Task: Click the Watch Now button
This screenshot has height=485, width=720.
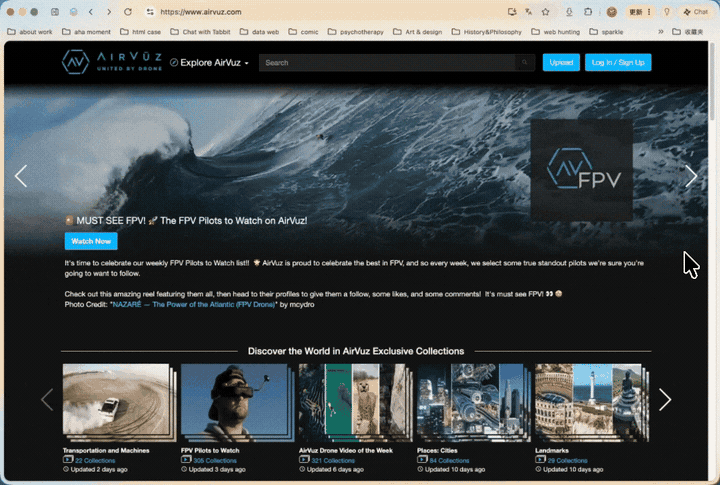Action: [91, 241]
